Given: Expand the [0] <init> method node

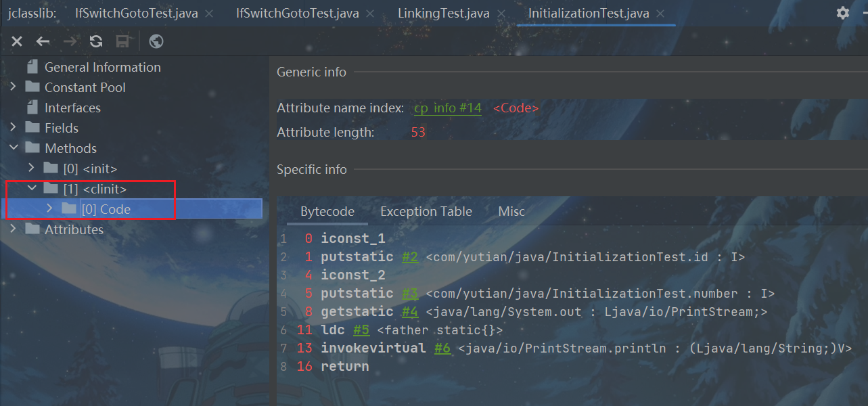Looking at the screenshot, I should [31, 168].
